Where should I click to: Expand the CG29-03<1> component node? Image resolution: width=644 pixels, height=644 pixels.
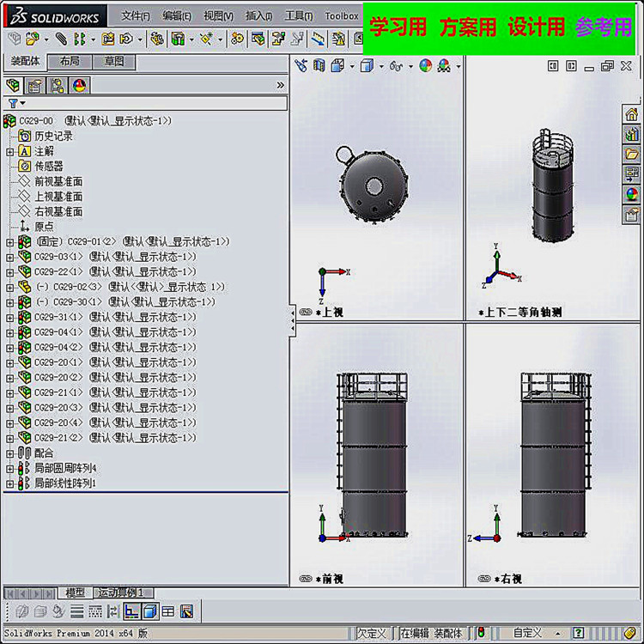(9, 258)
